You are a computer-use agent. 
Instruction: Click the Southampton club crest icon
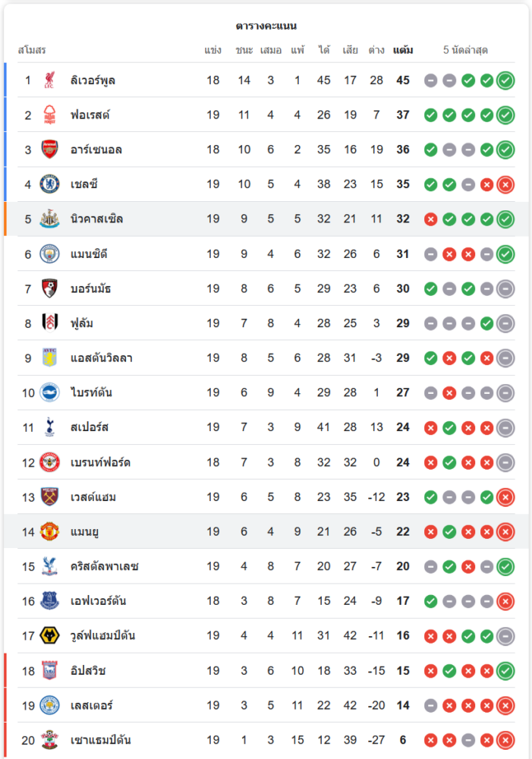pyautogui.click(x=50, y=739)
